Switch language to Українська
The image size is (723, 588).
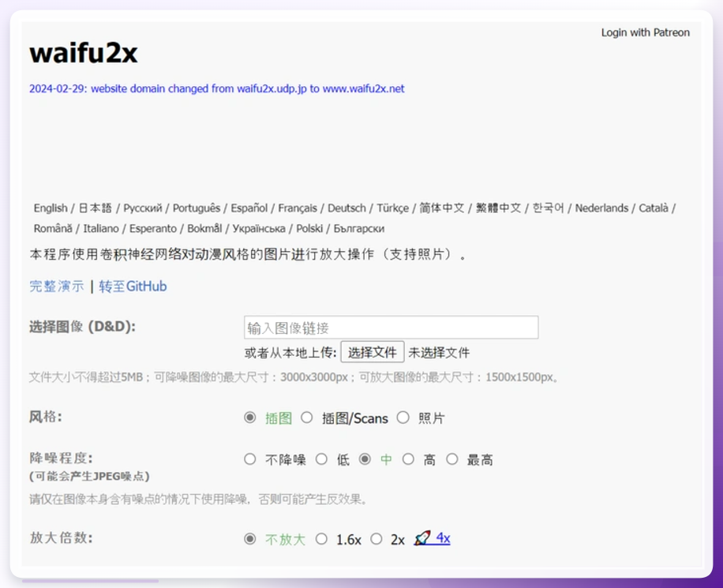click(x=259, y=228)
